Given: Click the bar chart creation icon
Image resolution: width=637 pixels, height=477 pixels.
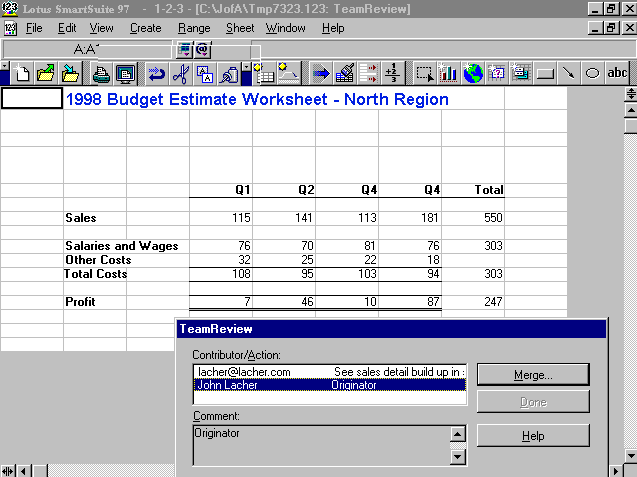Looking at the screenshot, I should [x=447, y=73].
